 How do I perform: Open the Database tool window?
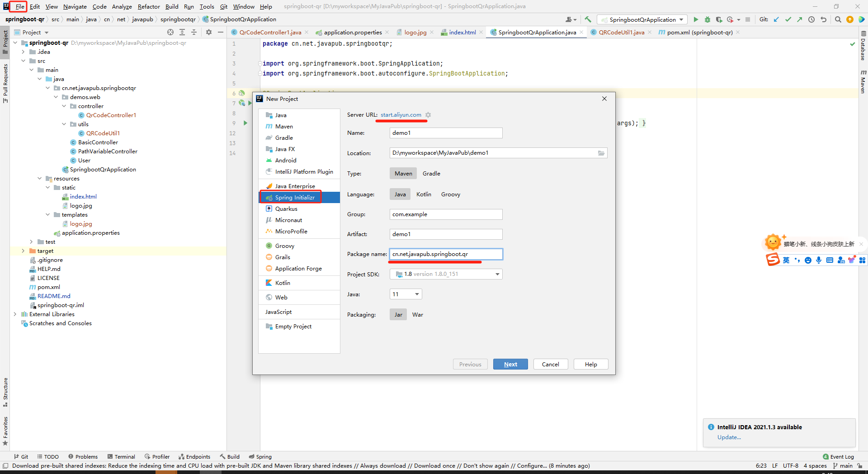tap(863, 46)
